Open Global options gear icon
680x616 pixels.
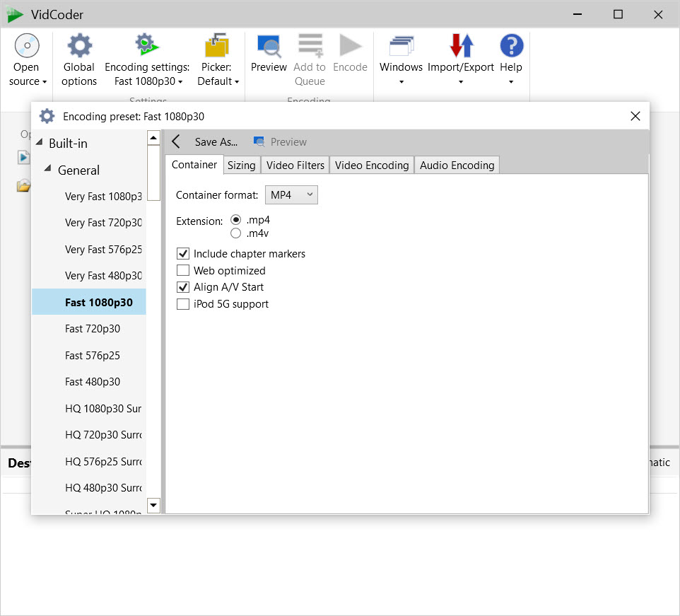click(x=79, y=45)
